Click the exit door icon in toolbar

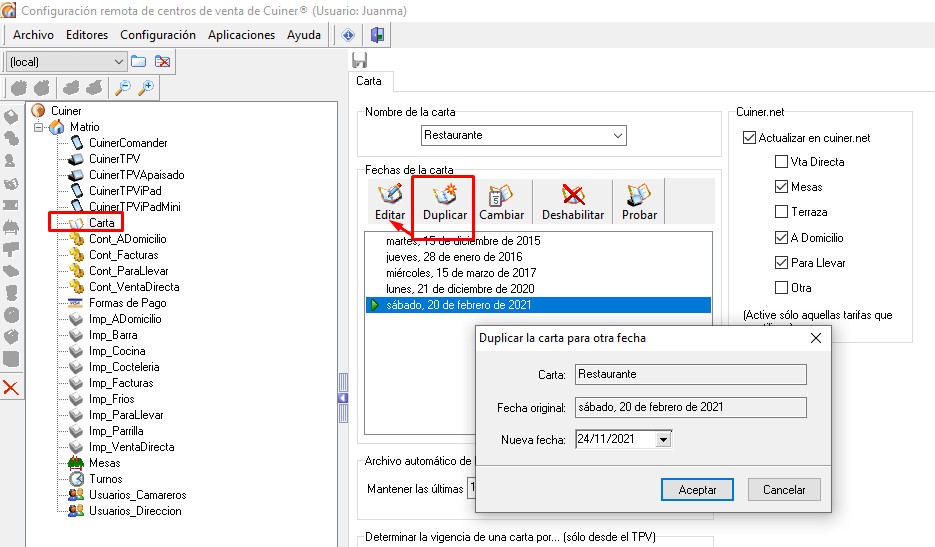[x=377, y=35]
